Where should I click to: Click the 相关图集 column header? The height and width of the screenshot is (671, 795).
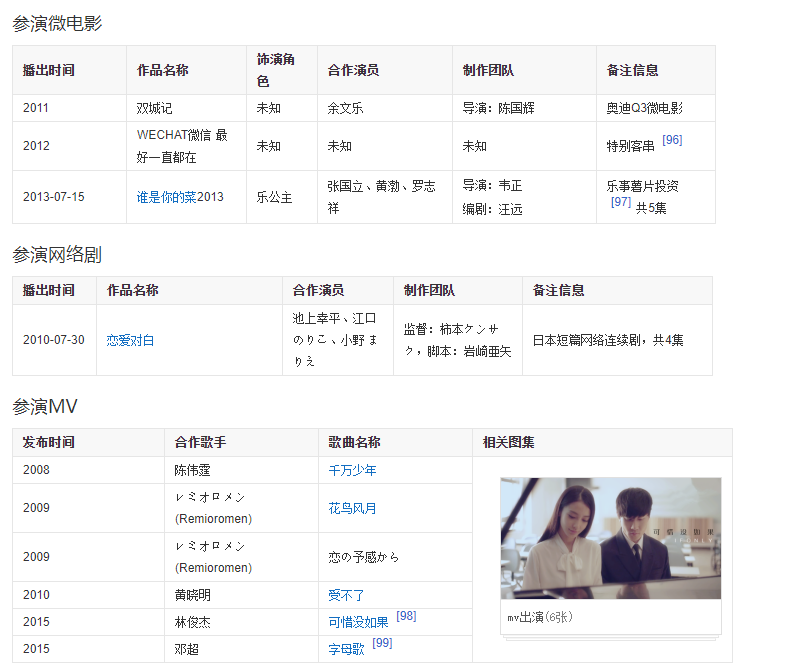tap(508, 442)
